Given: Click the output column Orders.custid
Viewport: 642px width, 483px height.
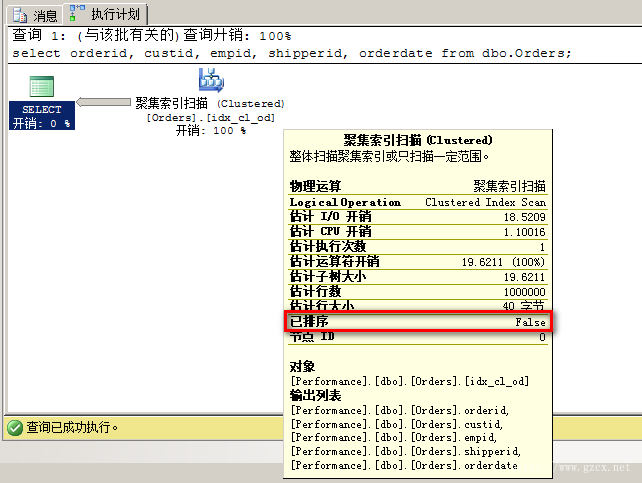Looking at the screenshot, I should (396, 424).
